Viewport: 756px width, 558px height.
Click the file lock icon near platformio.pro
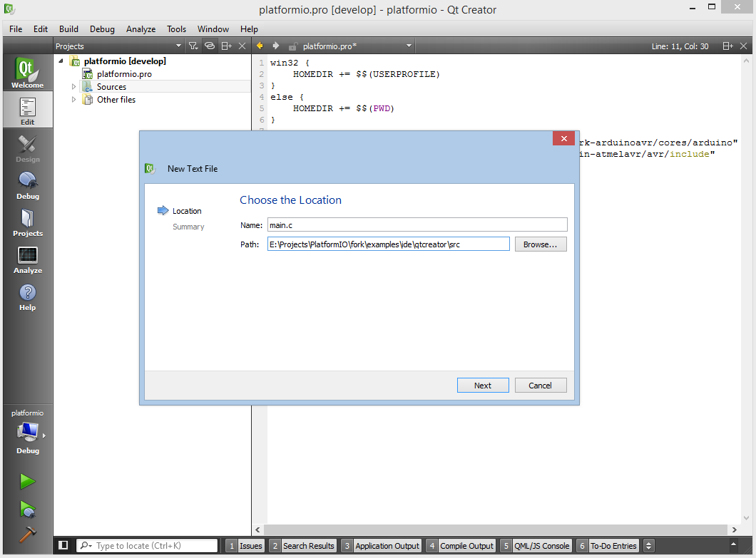[x=292, y=46]
